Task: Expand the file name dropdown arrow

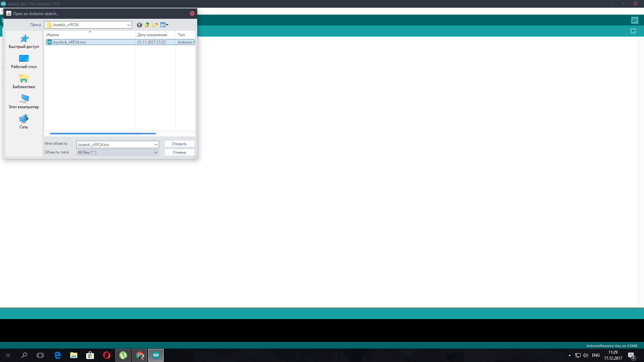Action: click(156, 144)
